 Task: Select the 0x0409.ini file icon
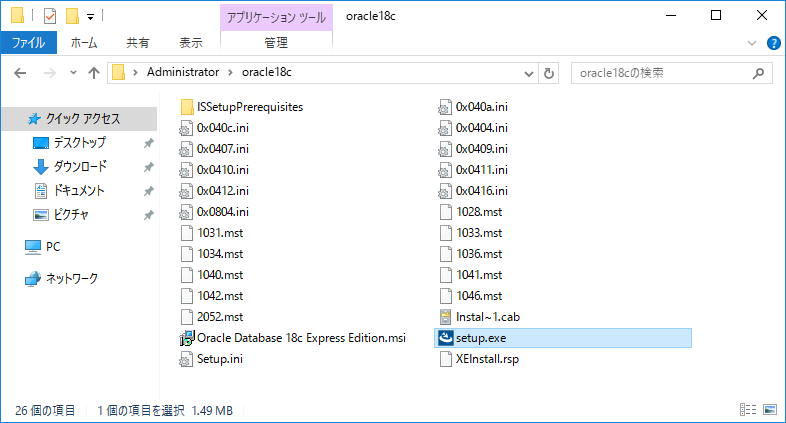click(x=445, y=149)
